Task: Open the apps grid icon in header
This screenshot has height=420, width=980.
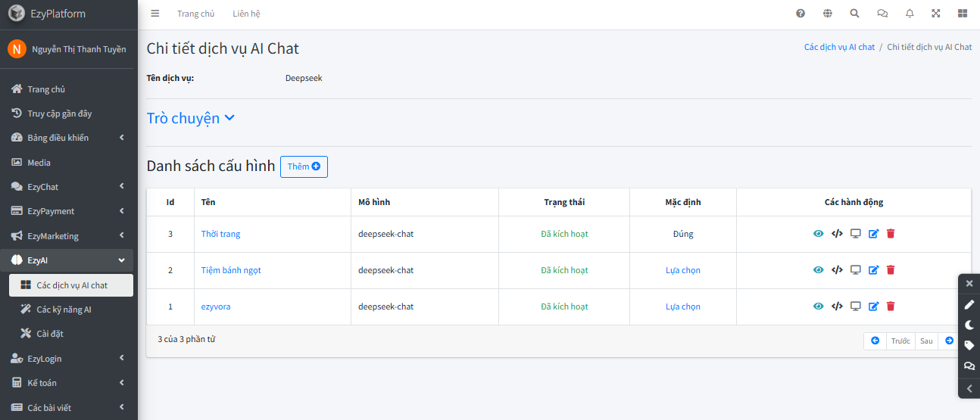Action: [963, 14]
